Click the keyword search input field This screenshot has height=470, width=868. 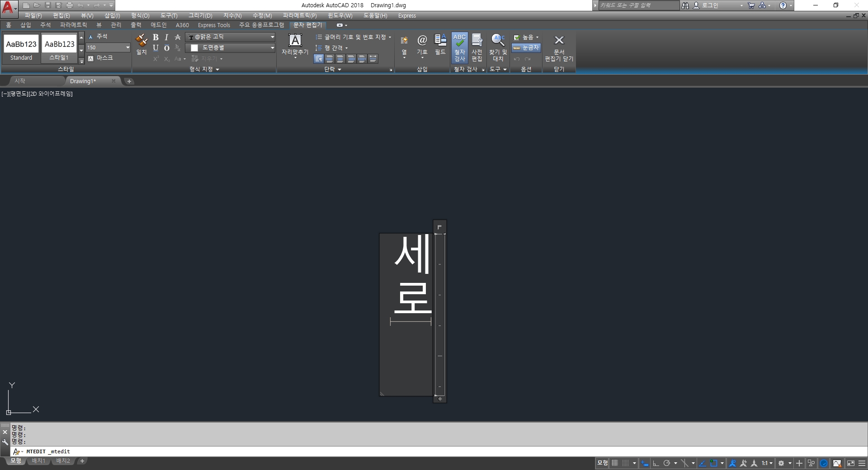638,5
